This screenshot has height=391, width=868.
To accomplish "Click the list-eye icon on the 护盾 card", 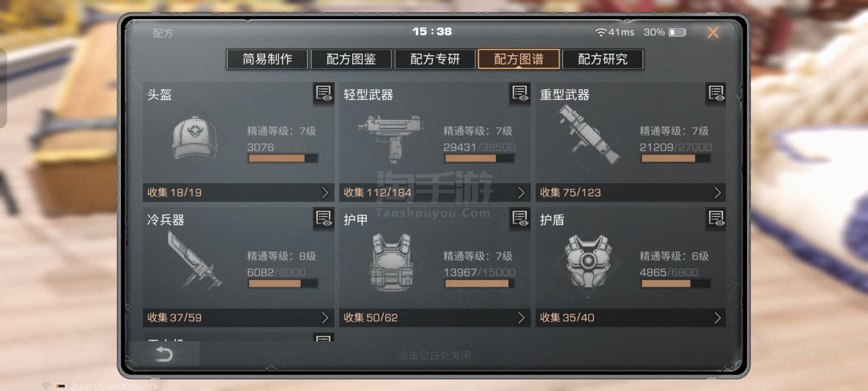I will pos(716,219).
